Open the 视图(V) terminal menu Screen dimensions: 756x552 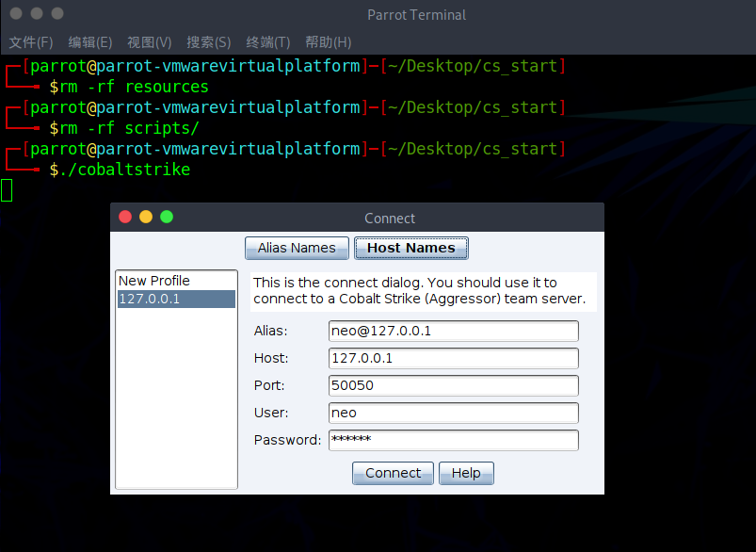tap(150, 42)
